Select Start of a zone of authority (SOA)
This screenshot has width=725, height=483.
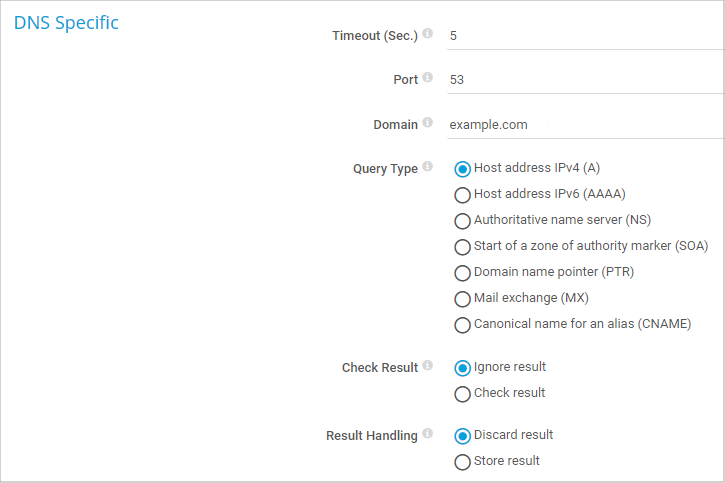pyautogui.click(x=462, y=247)
